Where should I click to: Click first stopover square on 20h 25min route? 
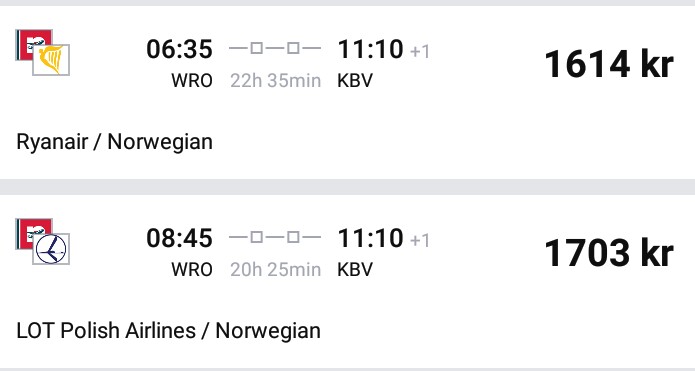pos(257,237)
